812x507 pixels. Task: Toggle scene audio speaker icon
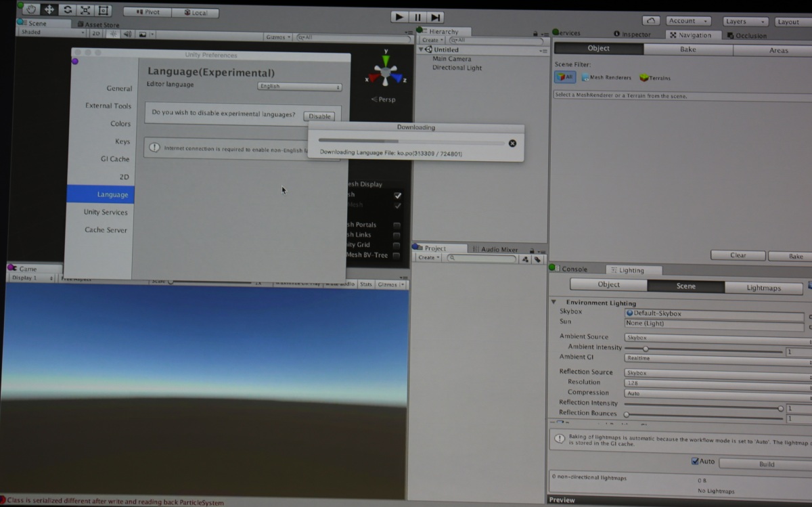pos(127,34)
